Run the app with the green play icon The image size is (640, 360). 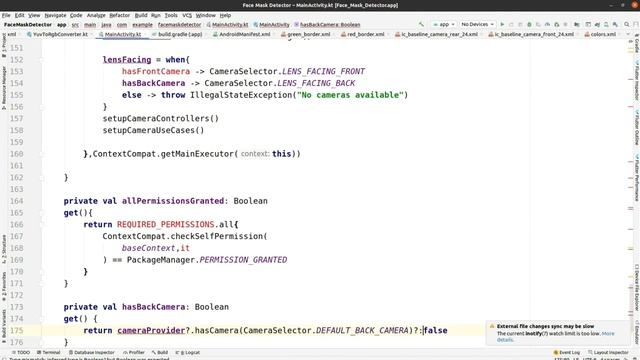click(502, 24)
